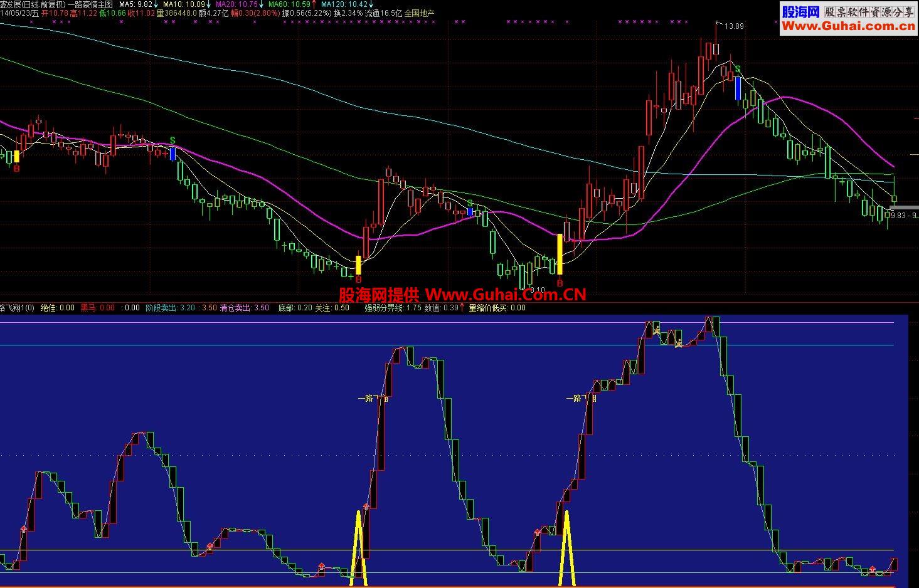Click the yellow buy candle beside 8.10 low
The image size is (919, 588).
click(x=560, y=254)
